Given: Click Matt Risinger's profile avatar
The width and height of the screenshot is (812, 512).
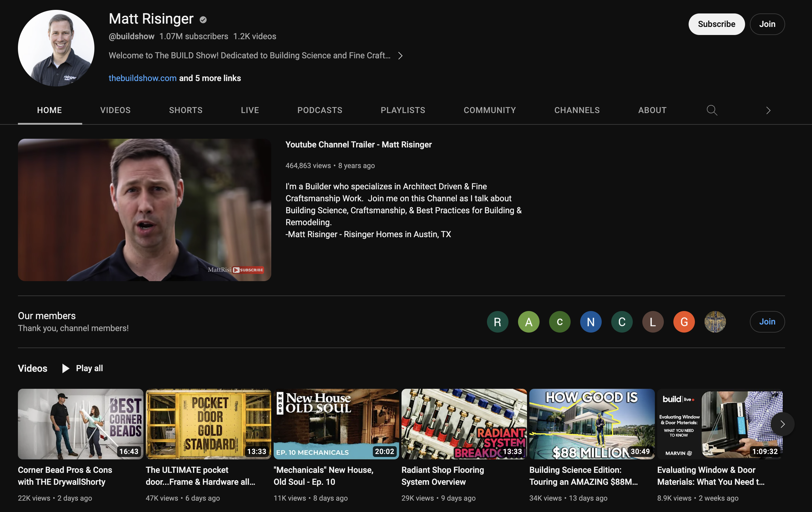Looking at the screenshot, I should (56, 48).
